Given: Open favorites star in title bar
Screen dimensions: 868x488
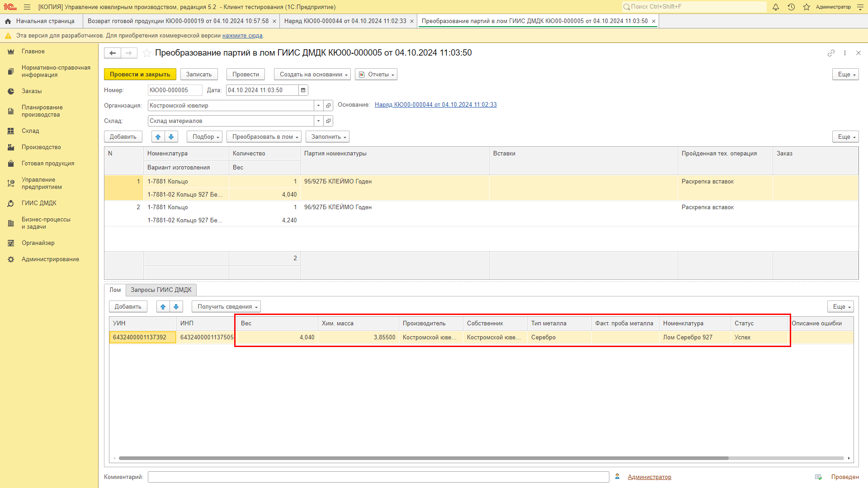Looking at the screenshot, I should click(807, 7).
